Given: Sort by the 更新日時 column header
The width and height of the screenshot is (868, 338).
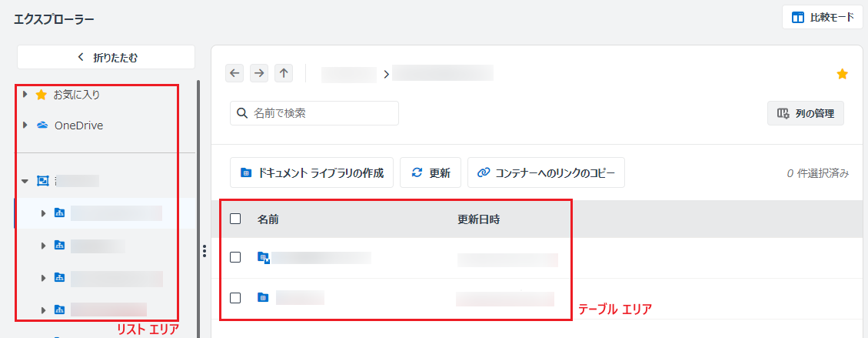Looking at the screenshot, I should pyautogui.click(x=479, y=219).
